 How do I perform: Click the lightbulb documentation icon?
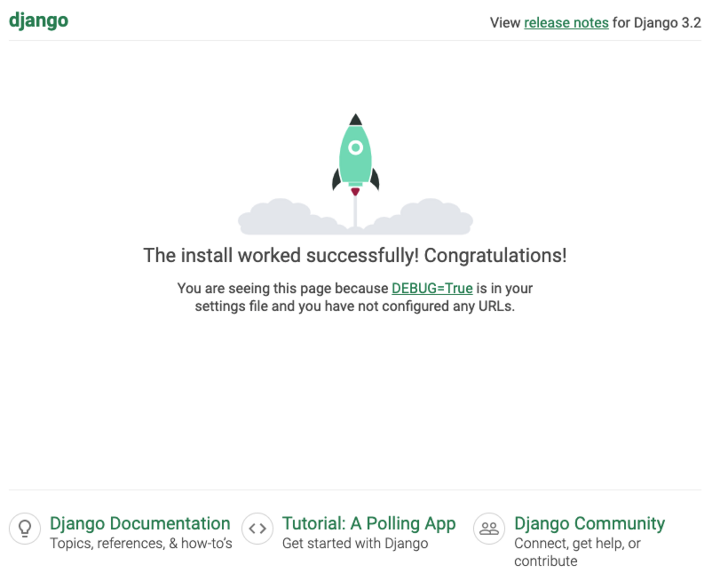pyautogui.click(x=25, y=528)
